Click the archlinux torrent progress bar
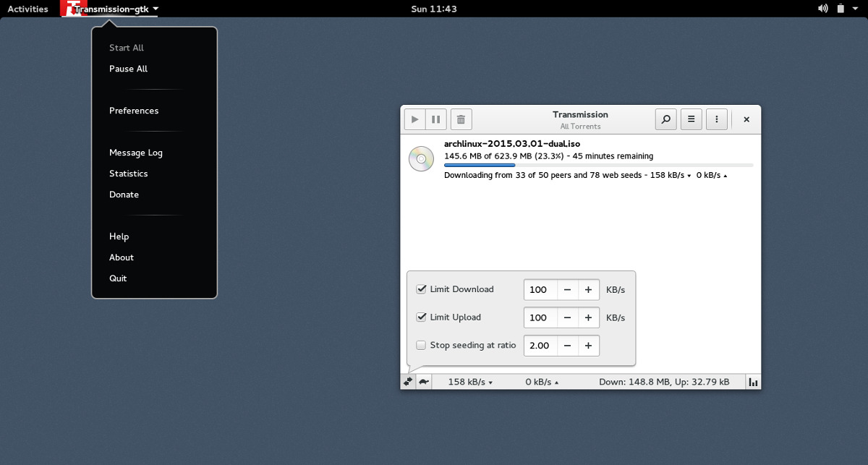 pos(598,166)
